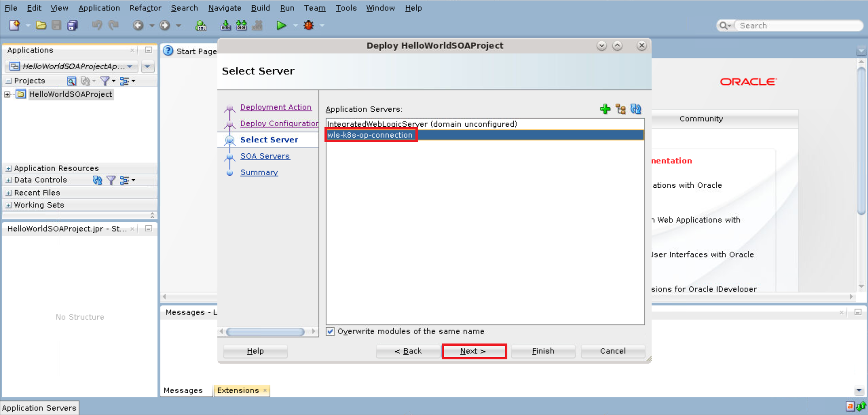This screenshot has width=868, height=415.
Task: Open the Back history dropdown arrow
Action: pos(152,25)
